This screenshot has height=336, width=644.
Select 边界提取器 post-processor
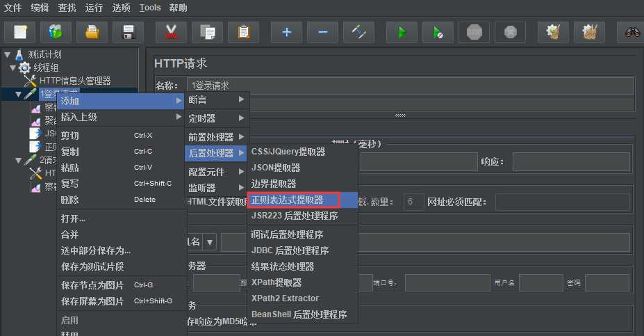[x=303, y=184]
